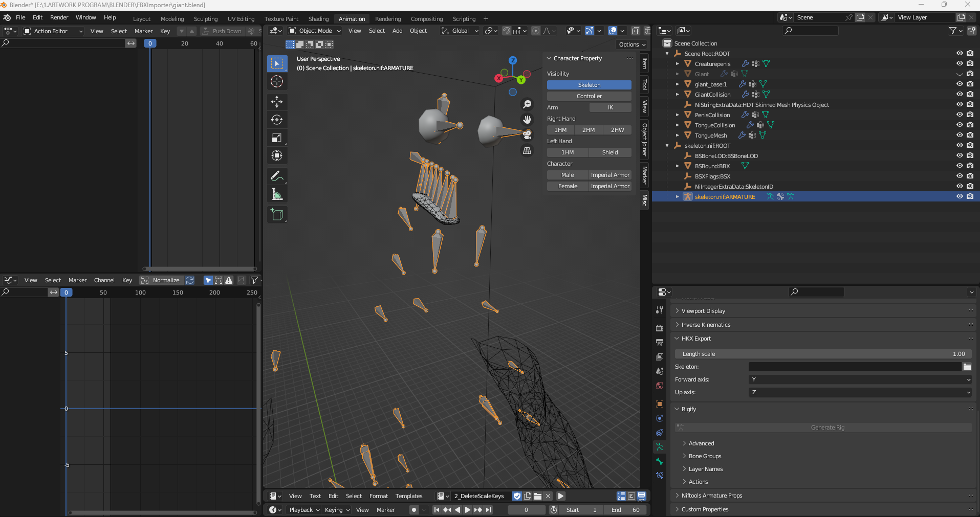
Task: Collapse the Scene Root:ROOT hierarchy
Action: click(x=667, y=54)
